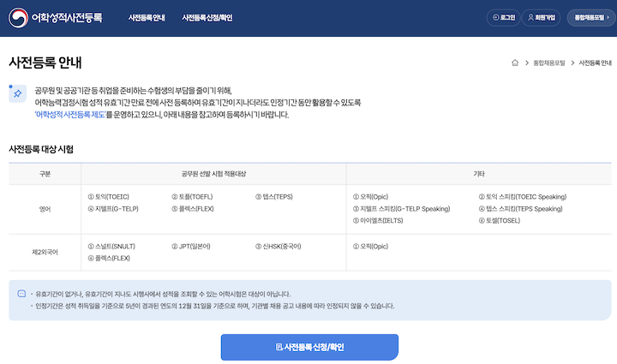This screenshot has height=364, width=617.
Task: Click 플렉스(FLEX) in the 영어 row
Action: pyautogui.click(x=193, y=209)
